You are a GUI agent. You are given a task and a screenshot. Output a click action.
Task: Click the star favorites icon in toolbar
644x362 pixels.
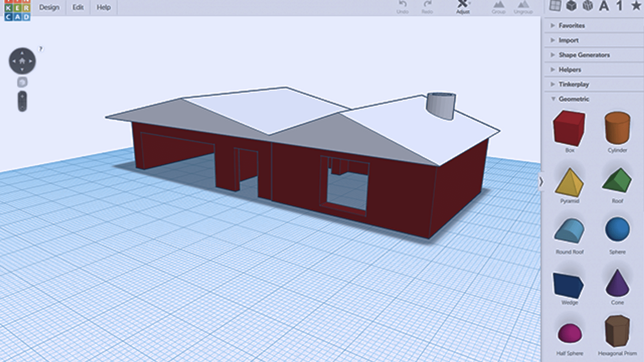636,6
